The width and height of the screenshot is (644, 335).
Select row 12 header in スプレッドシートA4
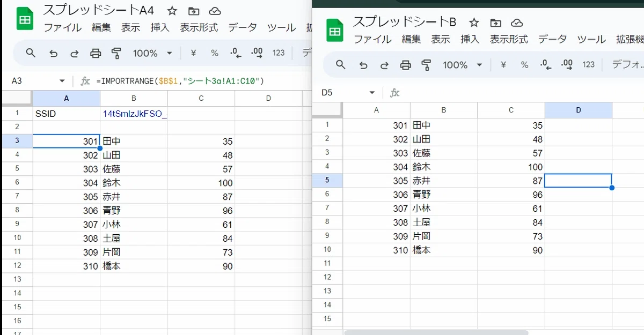coord(17,266)
